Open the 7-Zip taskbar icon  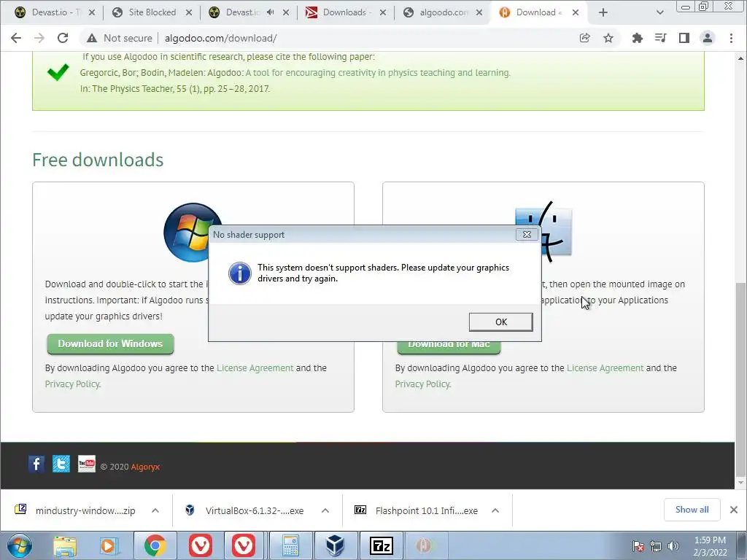point(381,545)
